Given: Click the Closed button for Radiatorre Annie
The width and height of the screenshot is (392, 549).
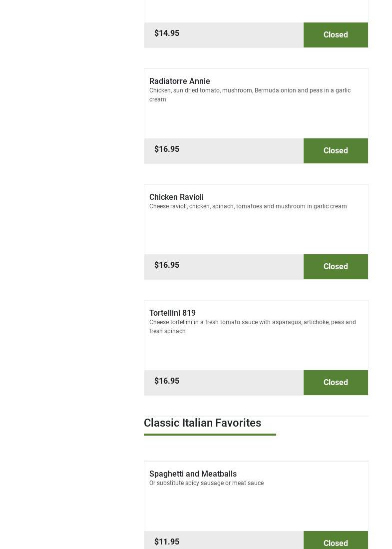Looking at the screenshot, I should coord(336,151).
